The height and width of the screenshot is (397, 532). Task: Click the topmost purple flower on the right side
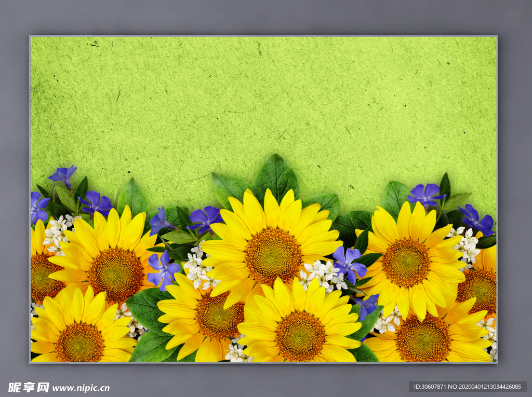tap(425, 195)
